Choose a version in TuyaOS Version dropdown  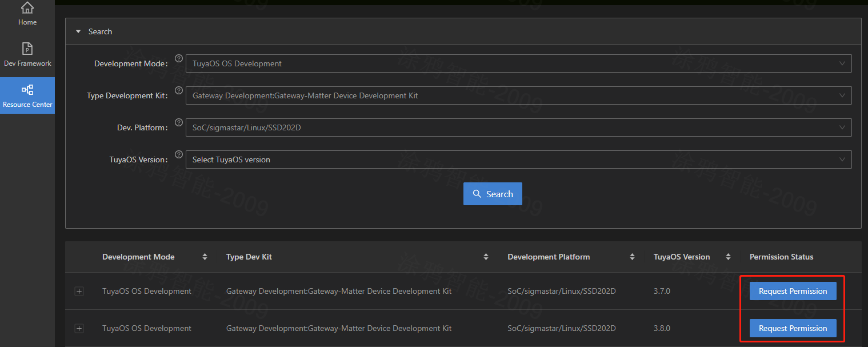518,159
